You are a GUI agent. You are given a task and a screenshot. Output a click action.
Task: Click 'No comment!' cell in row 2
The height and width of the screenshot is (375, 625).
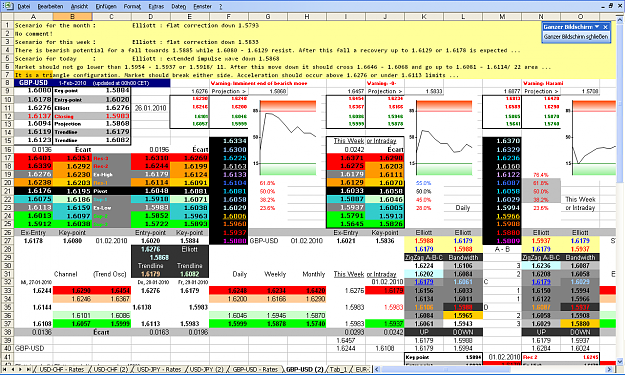(34, 33)
